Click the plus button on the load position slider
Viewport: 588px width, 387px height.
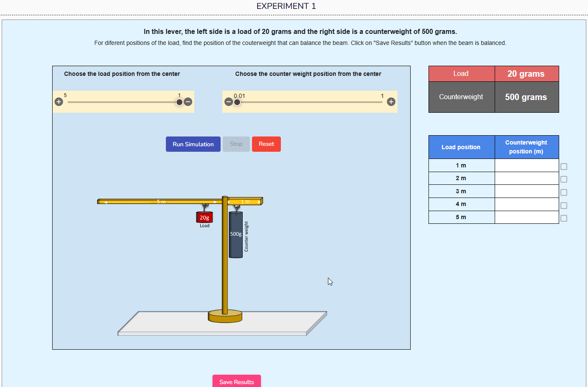[59, 102]
